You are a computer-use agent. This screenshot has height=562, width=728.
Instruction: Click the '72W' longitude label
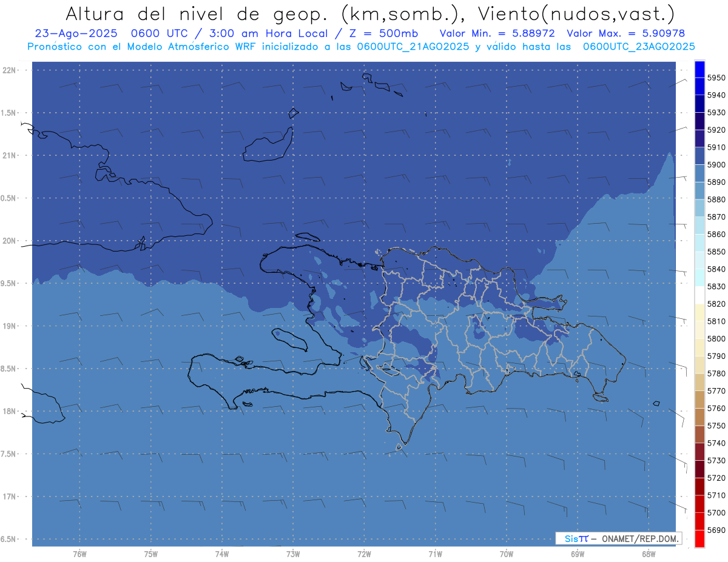[364, 554]
